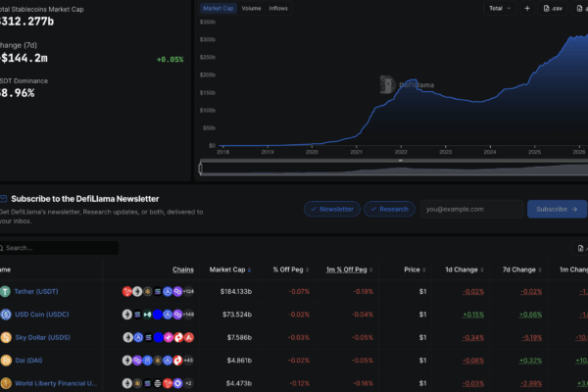Toggle the Research subscription option
This screenshot has width=588, height=392.
point(389,209)
